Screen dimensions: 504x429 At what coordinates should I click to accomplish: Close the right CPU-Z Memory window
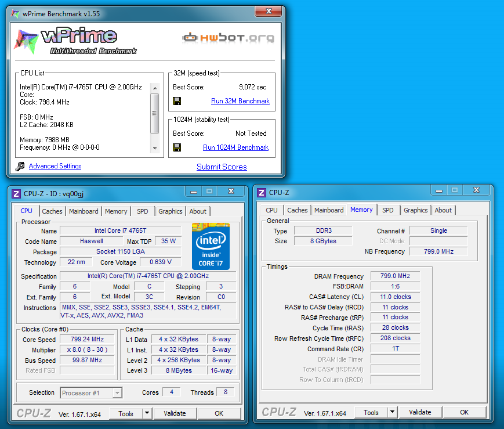coord(476,190)
